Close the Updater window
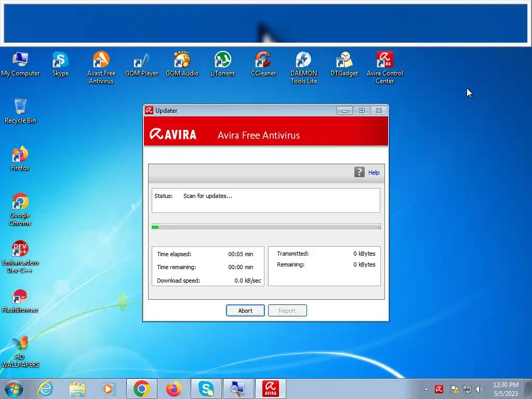The image size is (532, 399). pos(379,111)
